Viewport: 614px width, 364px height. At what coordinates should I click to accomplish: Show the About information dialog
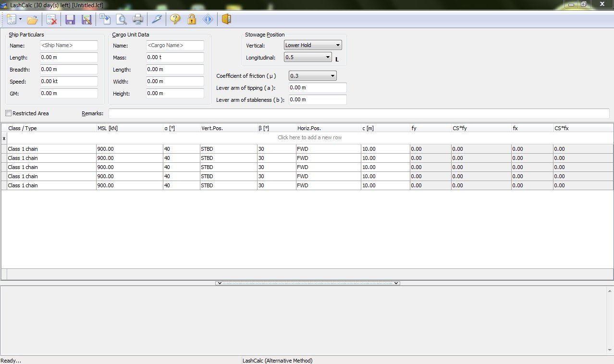tap(208, 19)
